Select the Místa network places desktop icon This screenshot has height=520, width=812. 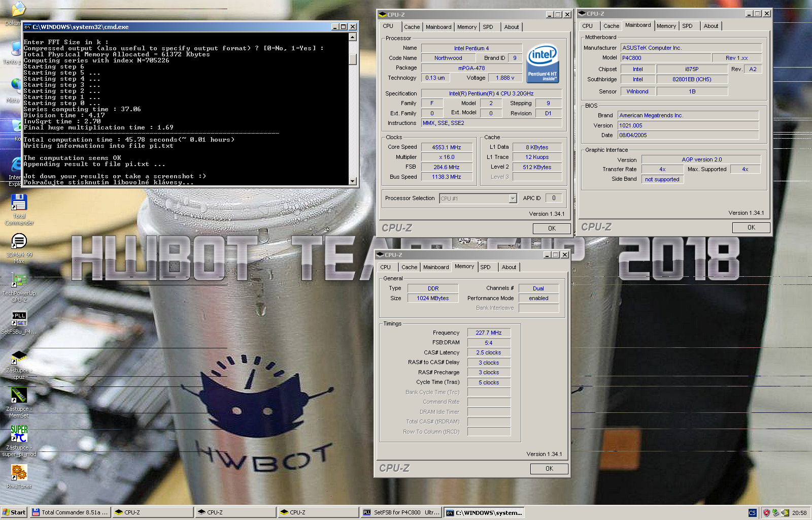(x=16, y=87)
